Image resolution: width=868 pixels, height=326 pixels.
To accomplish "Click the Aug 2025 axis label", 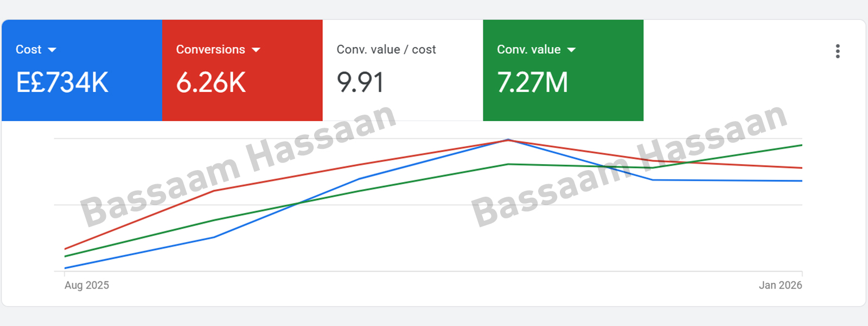I will pyautogui.click(x=87, y=285).
